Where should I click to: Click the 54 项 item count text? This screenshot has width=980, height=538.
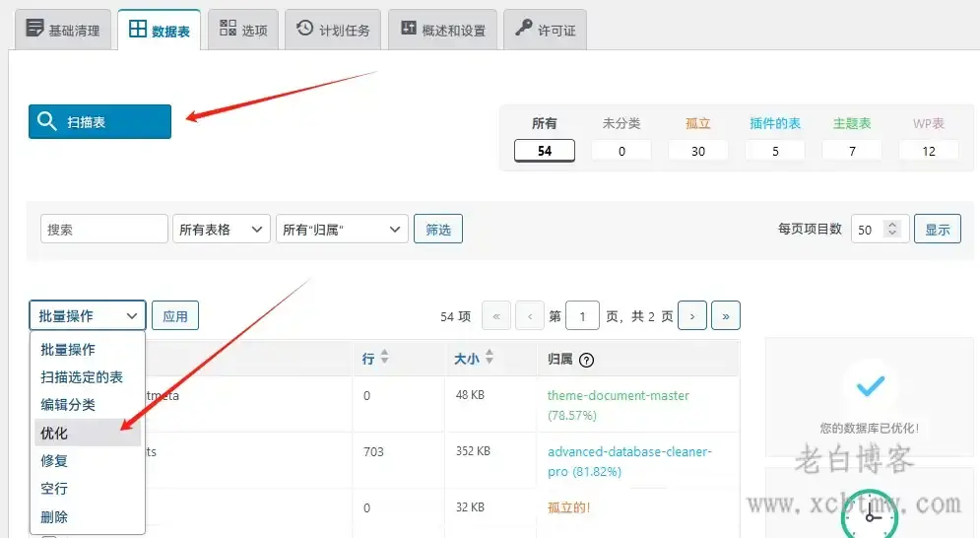pyautogui.click(x=455, y=316)
